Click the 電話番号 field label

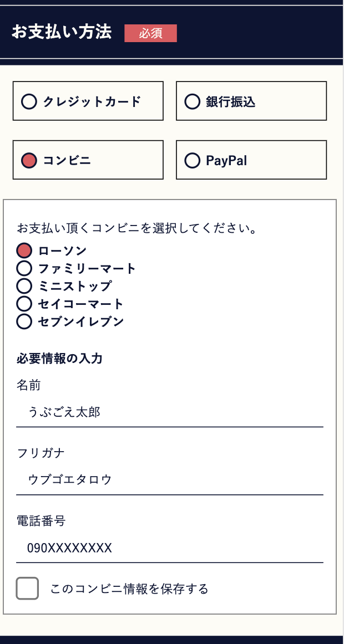coord(41,521)
